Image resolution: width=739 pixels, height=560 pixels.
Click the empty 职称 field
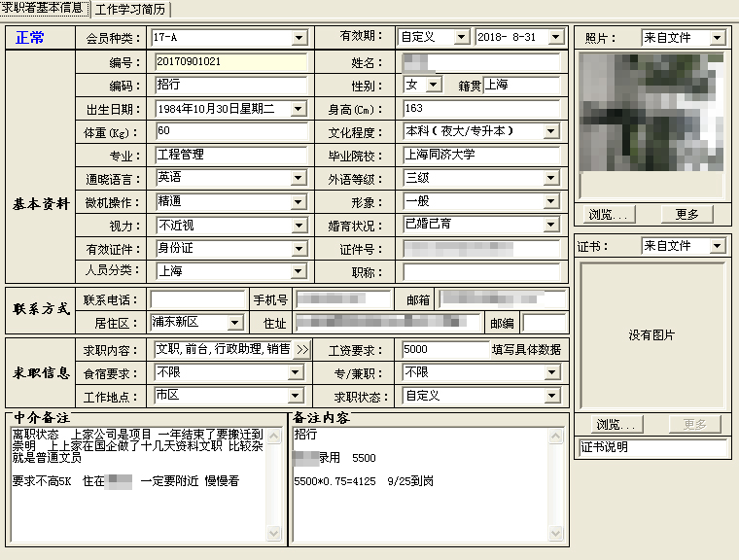[481, 272]
